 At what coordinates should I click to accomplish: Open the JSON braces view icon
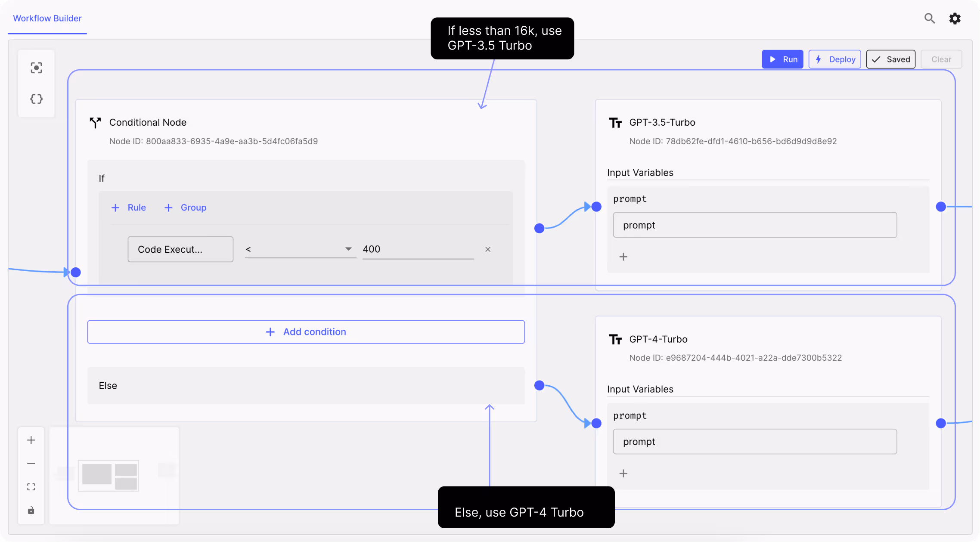pyautogui.click(x=36, y=99)
